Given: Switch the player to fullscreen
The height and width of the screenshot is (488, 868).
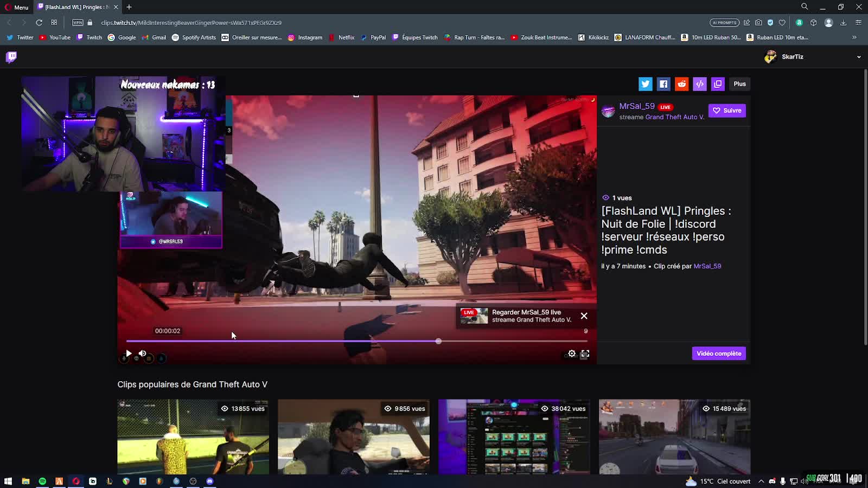Looking at the screenshot, I should pos(585,354).
